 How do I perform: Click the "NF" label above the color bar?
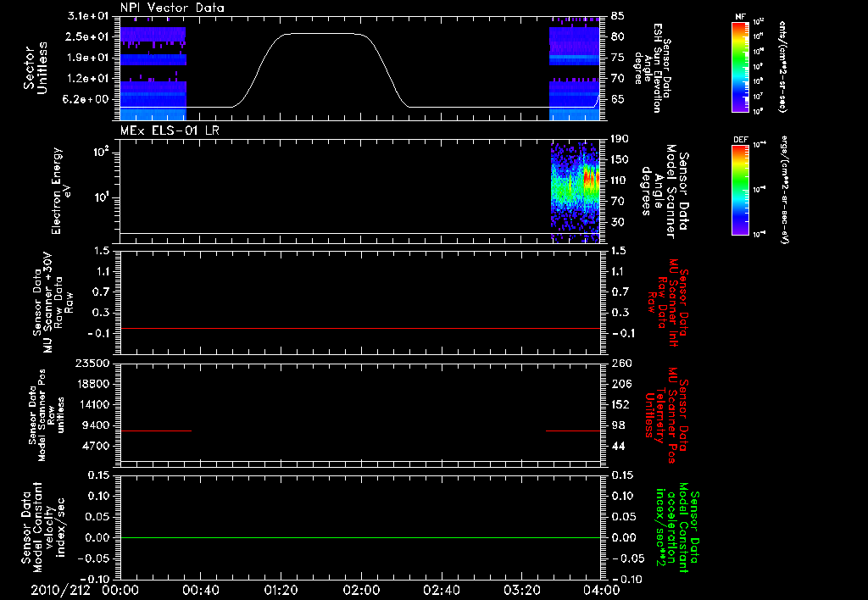pyautogui.click(x=741, y=17)
